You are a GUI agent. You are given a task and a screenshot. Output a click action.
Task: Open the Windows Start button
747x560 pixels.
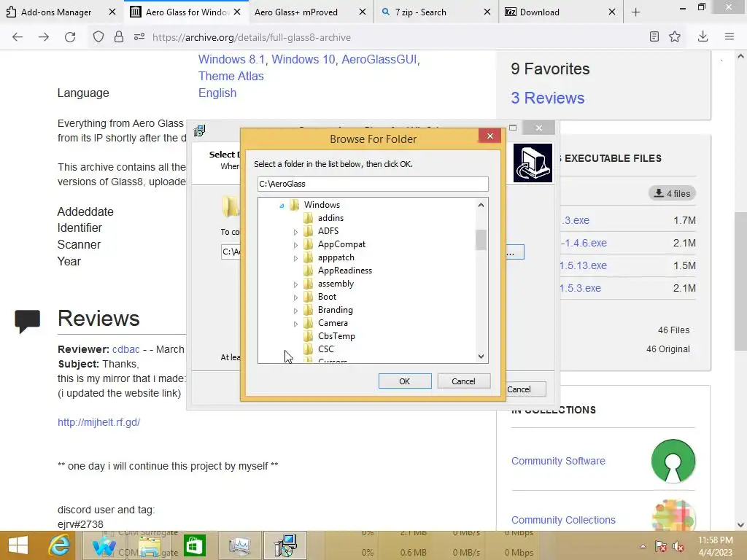pyautogui.click(x=18, y=545)
